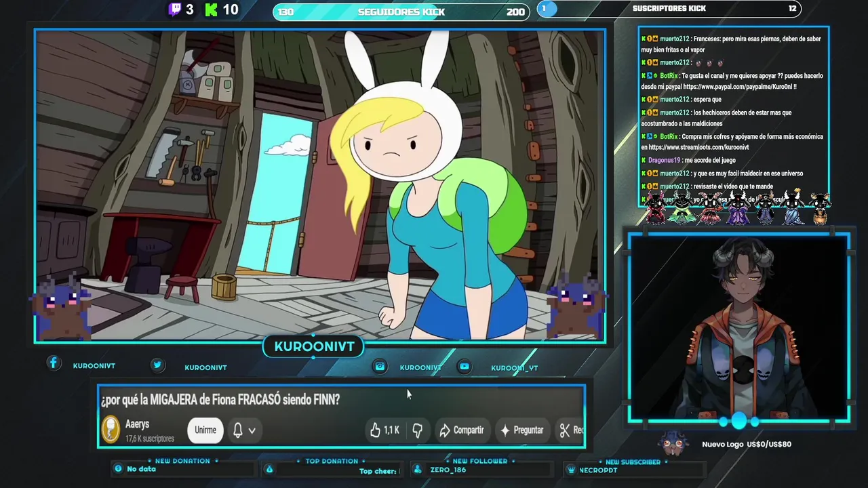The image size is (868, 488).
Task: Click the Twitter KUROONIVT handle text
Action: (x=205, y=367)
